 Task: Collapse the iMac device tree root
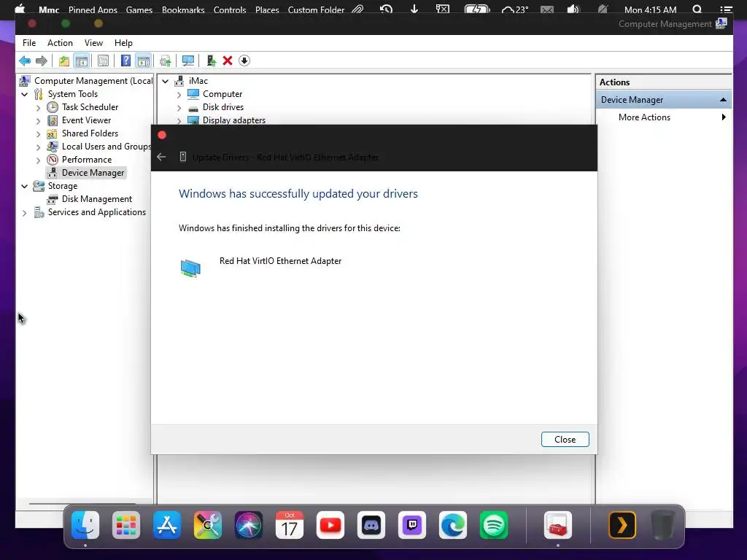coord(166,81)
